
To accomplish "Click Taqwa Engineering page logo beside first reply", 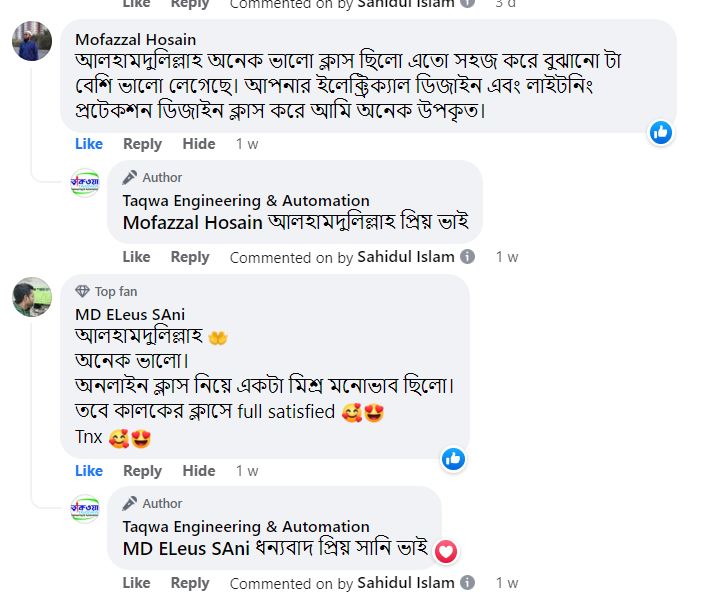I will point(85,182).
